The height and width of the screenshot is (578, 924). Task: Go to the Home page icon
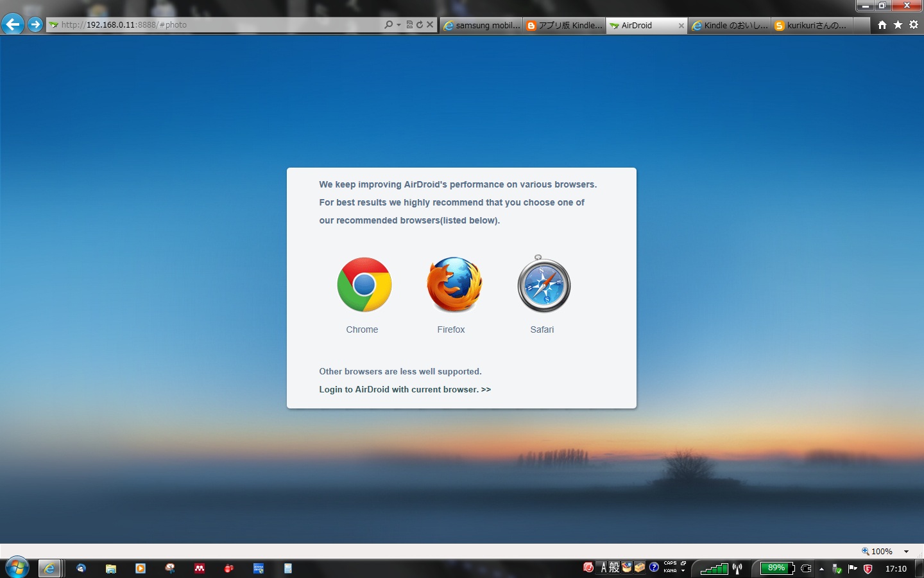(882, 24)
